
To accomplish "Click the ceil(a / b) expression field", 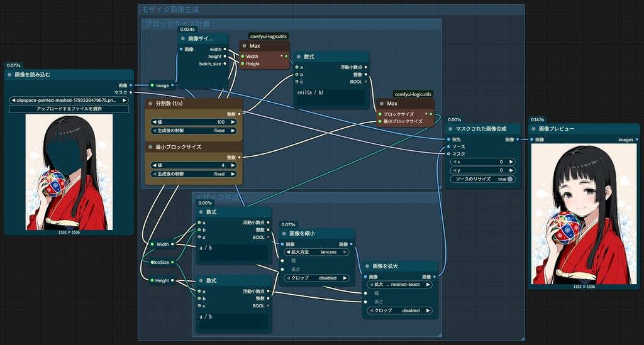I will tap(331, 97).
